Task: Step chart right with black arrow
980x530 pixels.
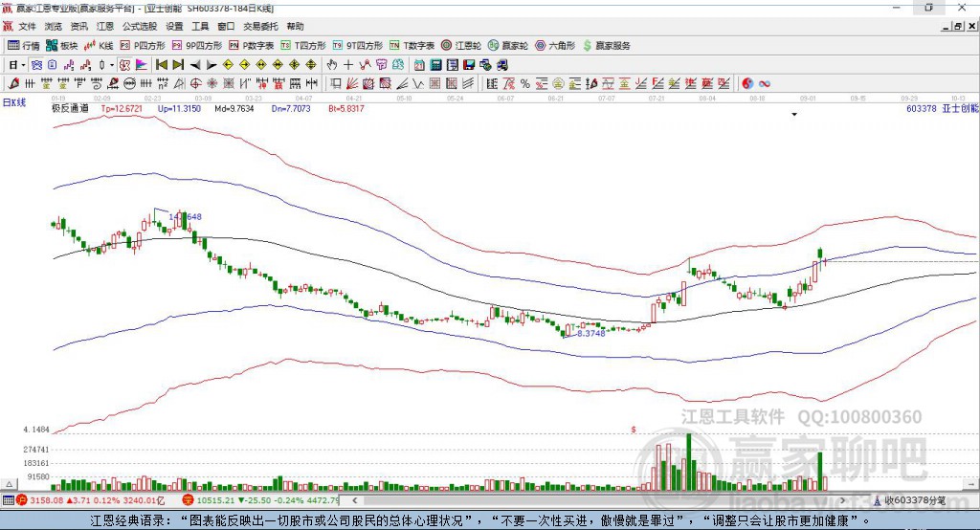Action: pyautogui.click(x=212, y=65)
